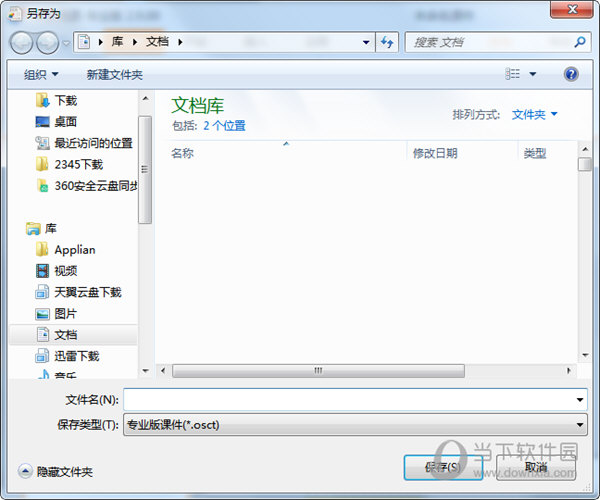The image size is (600, 500).
Task: Click horizontal scrollbar right arrow
Action: [x=569, y=370]
